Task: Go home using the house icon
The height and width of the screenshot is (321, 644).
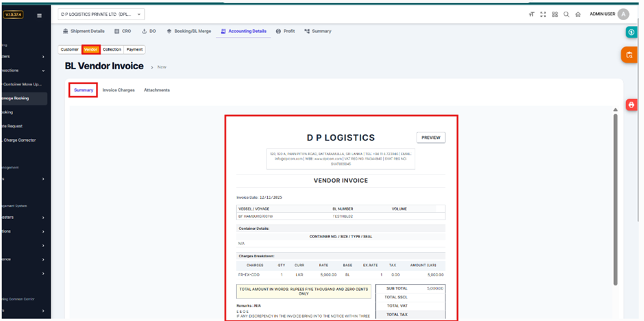Action: click(578, 14)
